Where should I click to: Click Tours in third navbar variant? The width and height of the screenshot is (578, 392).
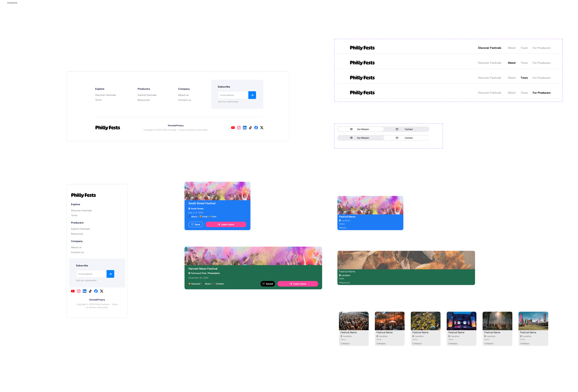point(524,78)
